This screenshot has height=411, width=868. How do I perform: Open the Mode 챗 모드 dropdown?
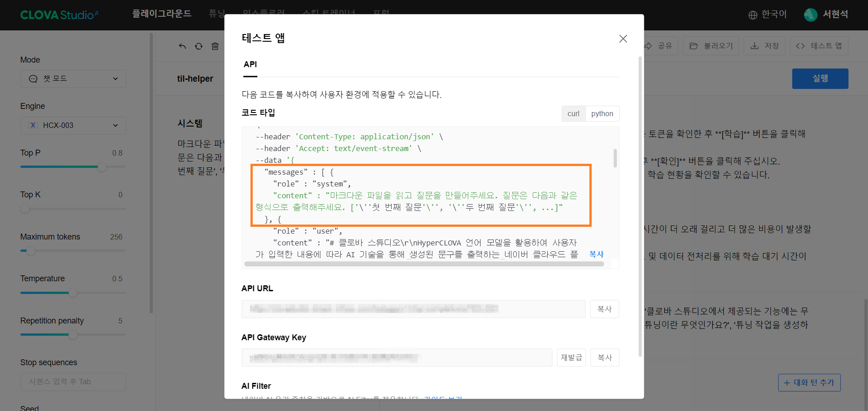coord(73,79)
